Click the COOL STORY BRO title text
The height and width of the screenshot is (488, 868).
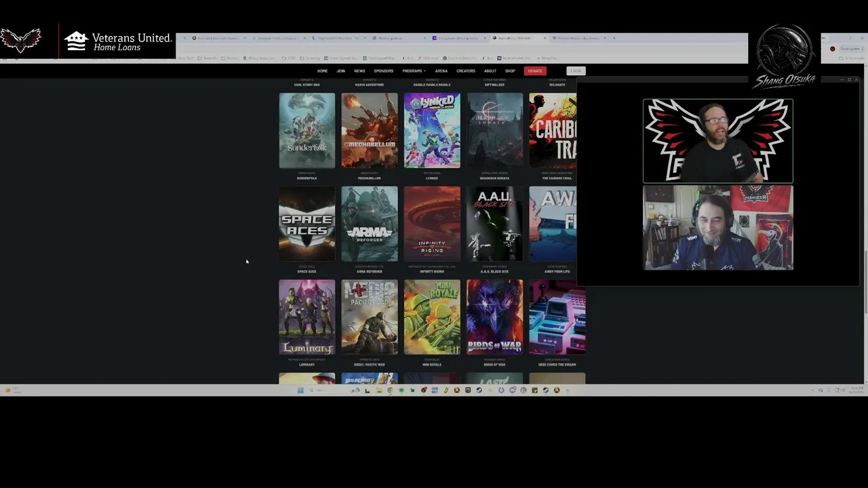pos(307,85)
